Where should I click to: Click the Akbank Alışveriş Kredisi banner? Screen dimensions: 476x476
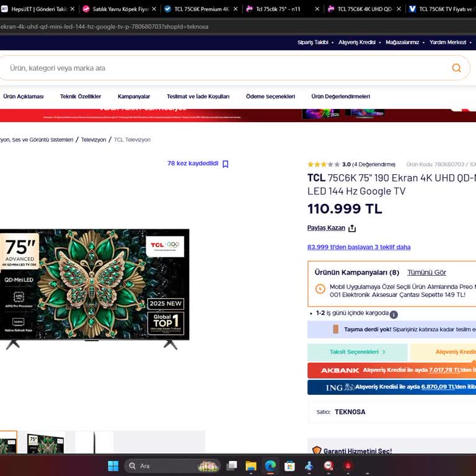(392, 371)
